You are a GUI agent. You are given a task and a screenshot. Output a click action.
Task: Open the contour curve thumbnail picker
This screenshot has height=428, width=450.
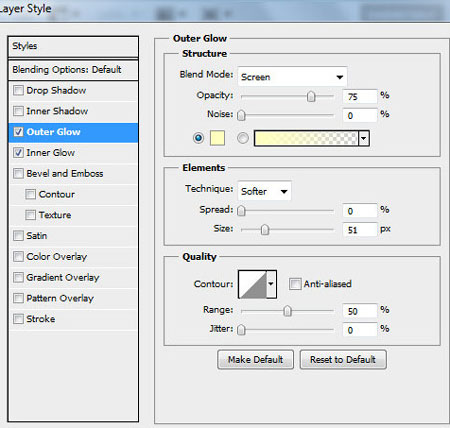[253, 284]
